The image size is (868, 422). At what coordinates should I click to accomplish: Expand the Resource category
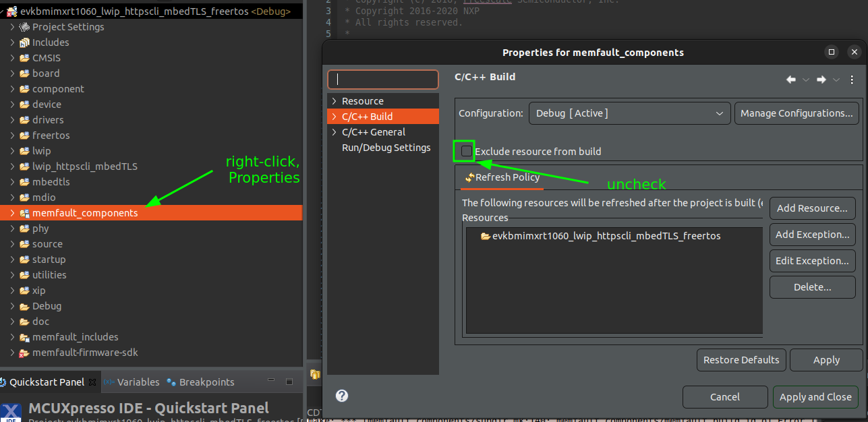333,101
